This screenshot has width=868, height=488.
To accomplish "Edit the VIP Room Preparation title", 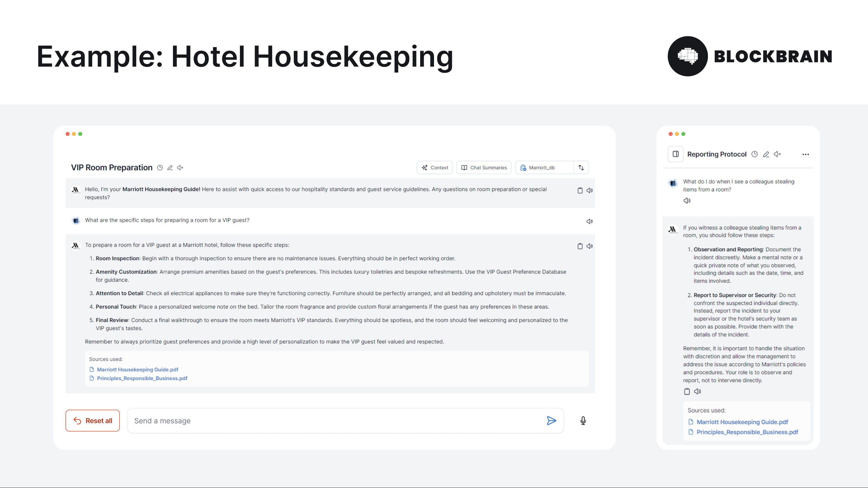I will [x=170, y=168].
